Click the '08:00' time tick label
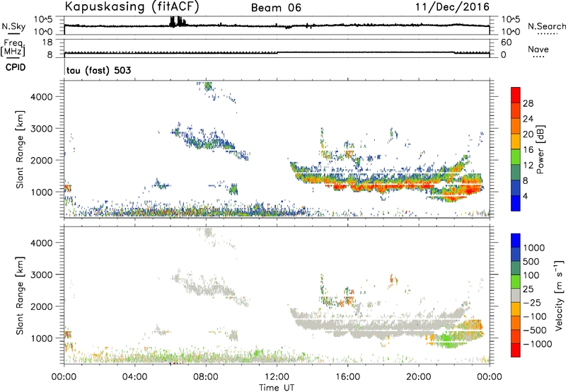The width and height of the screenshot is (566, 392). click(x=206, y=377)
